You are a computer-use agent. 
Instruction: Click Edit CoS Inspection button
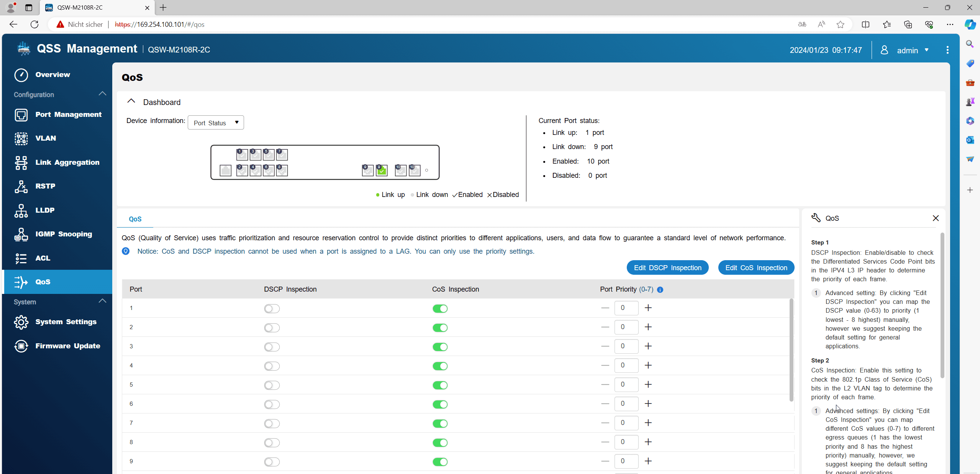[756, 268]
